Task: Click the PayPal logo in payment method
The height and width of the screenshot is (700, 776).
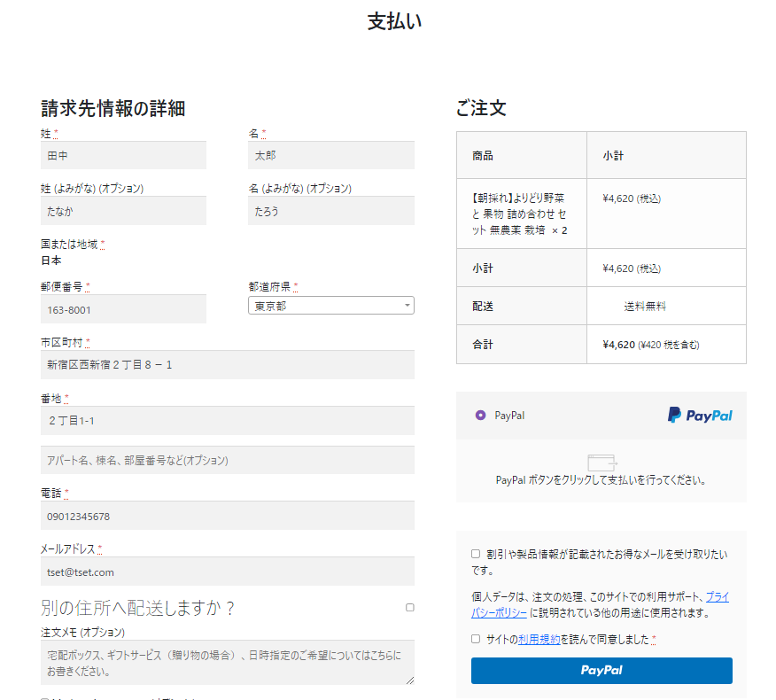Action: (x=700, y=415)
